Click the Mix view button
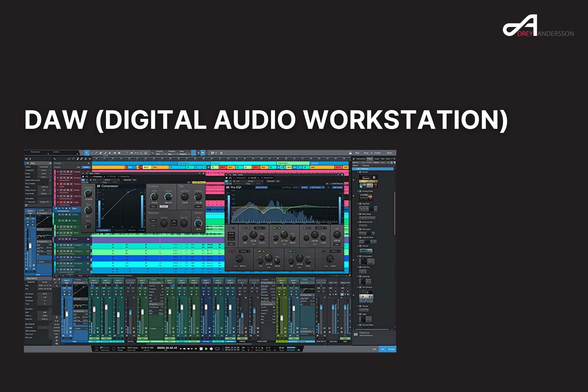Screen dimensions: 588x392 [383, 349]
